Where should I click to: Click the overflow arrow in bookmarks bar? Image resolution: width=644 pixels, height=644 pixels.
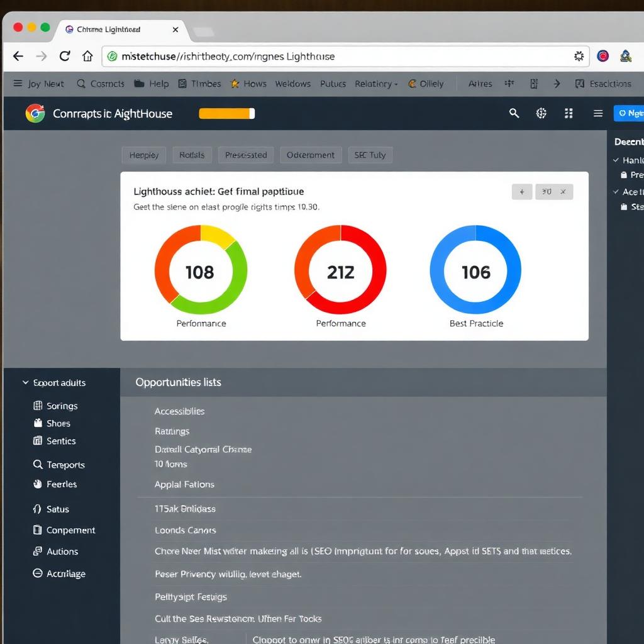[557, 84]
